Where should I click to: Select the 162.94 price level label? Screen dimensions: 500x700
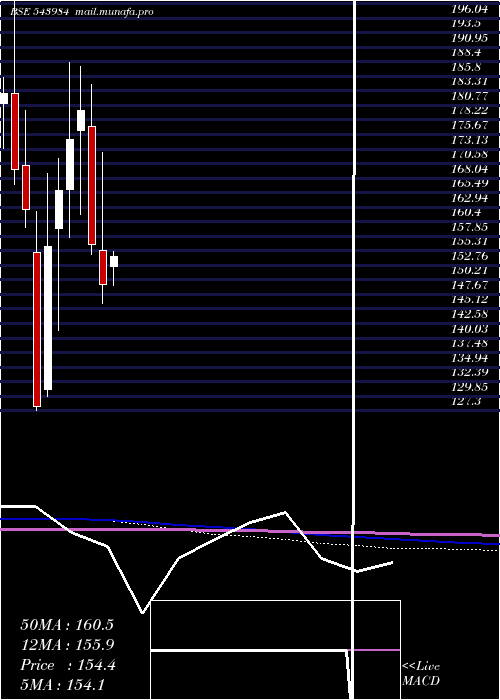point(469,198)
